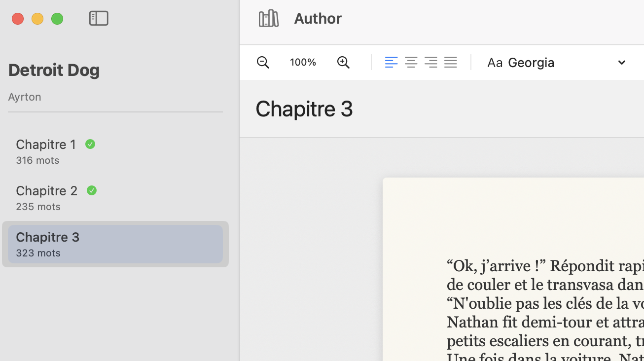
Task: Click the Detroit Dog book title
Action: pyautogui.click(x=54, y=70)
